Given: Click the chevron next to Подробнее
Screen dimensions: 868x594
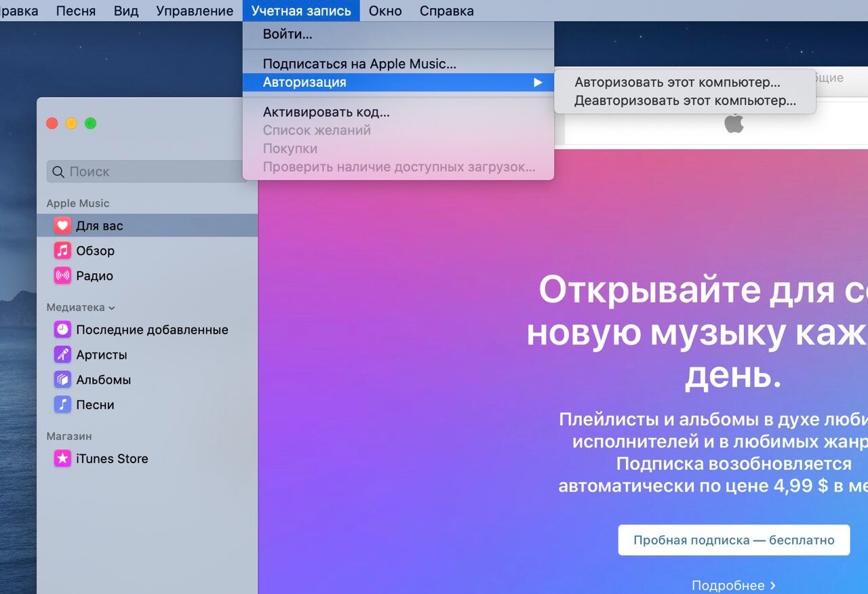Looking at the screenshot, I should (772, 585).
